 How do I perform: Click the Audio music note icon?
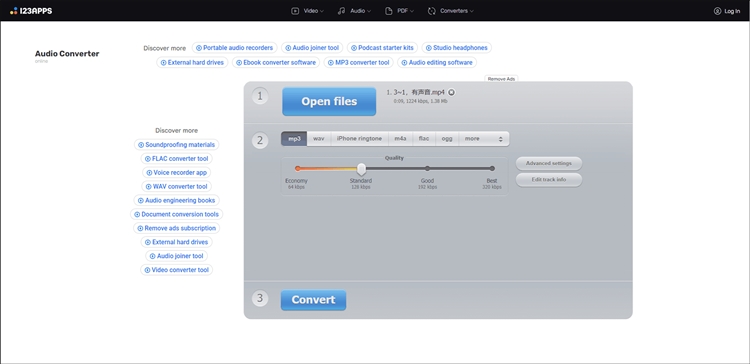(x=341, y=11)
